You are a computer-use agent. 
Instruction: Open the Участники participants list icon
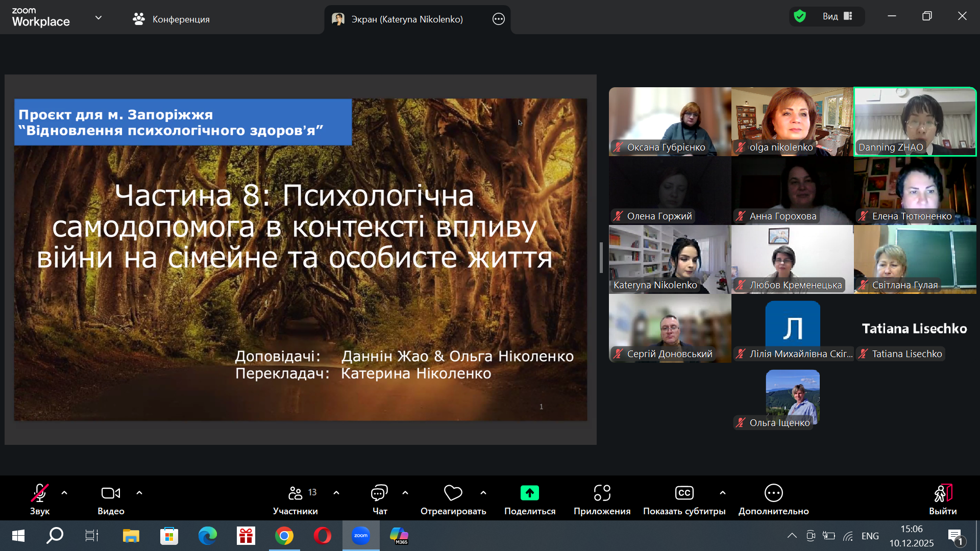coord(296,493)
